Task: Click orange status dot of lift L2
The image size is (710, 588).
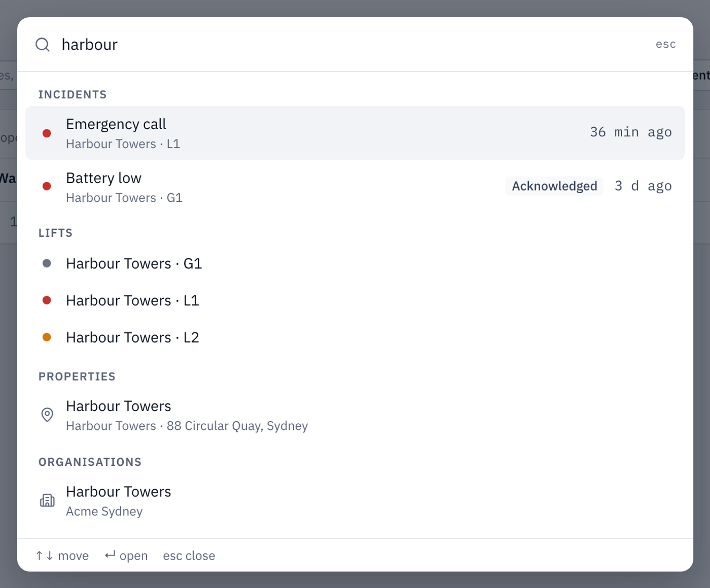Action: click(47, 337)
